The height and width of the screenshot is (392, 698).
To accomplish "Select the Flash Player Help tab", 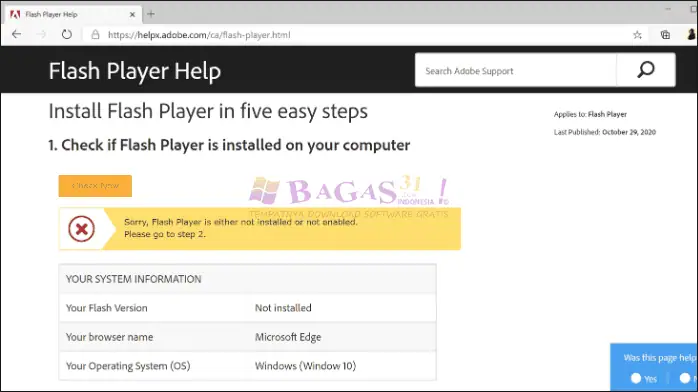I will pos(73,14).
